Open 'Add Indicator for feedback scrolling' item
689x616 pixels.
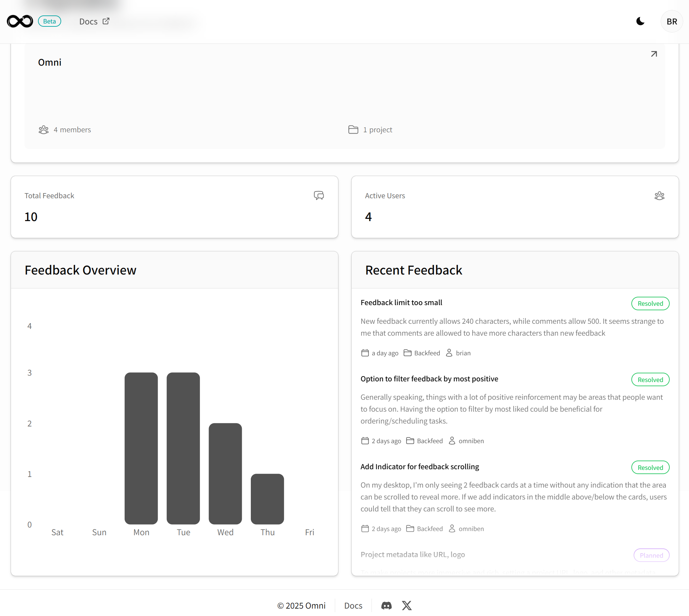pyautogui.click(x=420, y=467)
